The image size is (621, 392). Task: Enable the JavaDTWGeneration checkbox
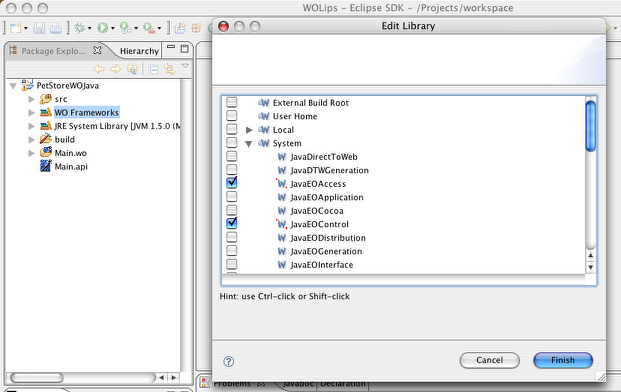click(232, 169)
